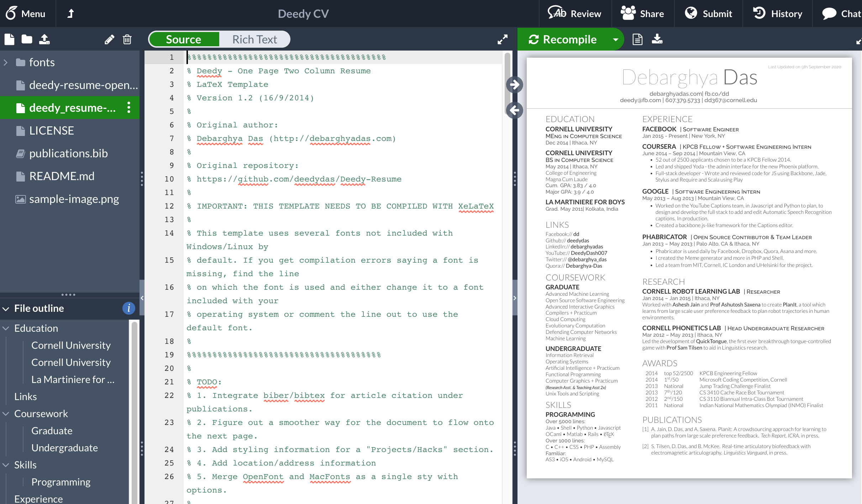Collapse the File outline panel
Image resolution: width=862 pixels, height=504 pixels.
6,309
